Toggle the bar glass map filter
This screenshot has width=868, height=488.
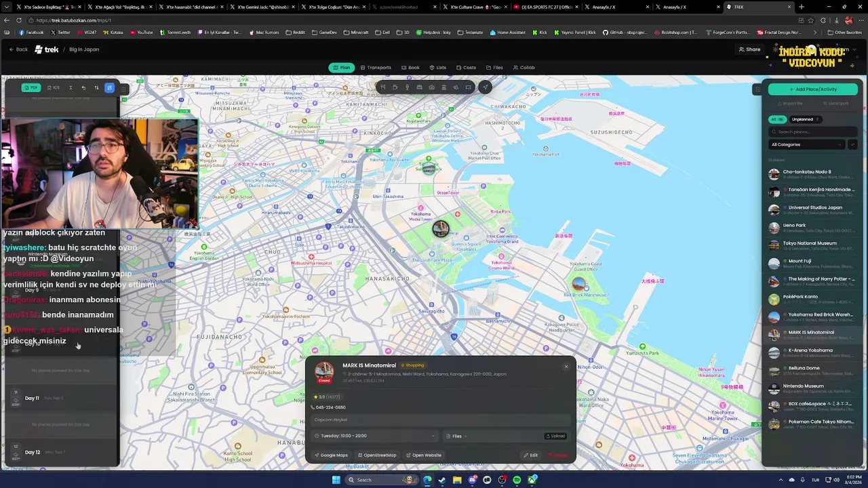coord(408,87)
